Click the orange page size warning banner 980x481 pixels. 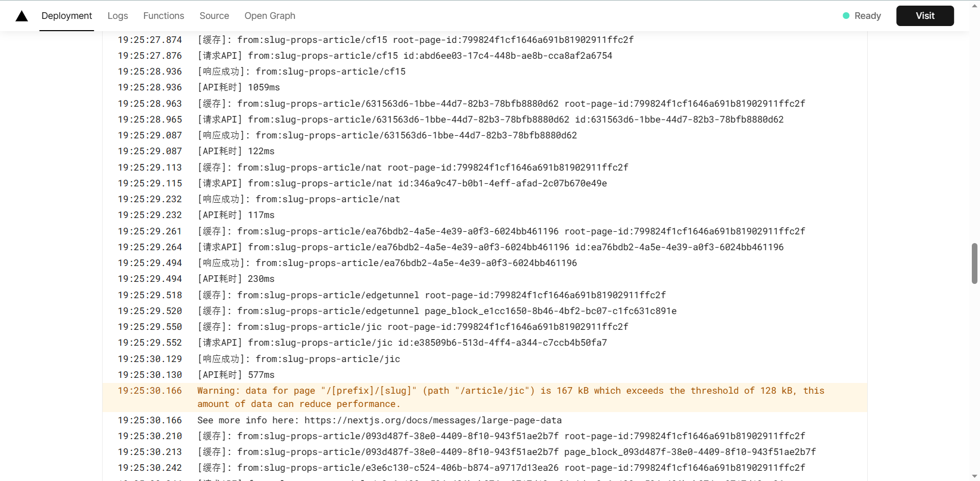(485, 397)
